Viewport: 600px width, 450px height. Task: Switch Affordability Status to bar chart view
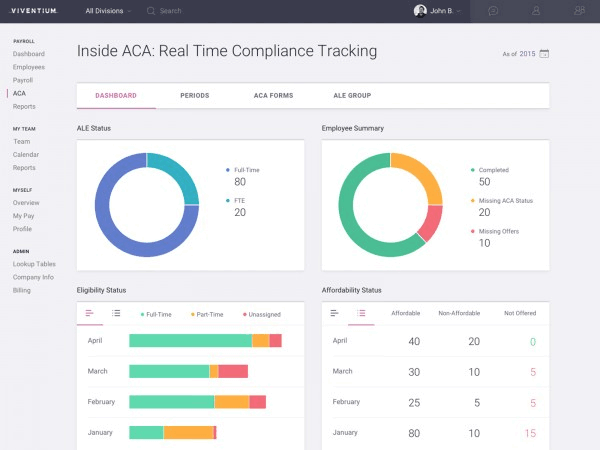pos(334,313)
